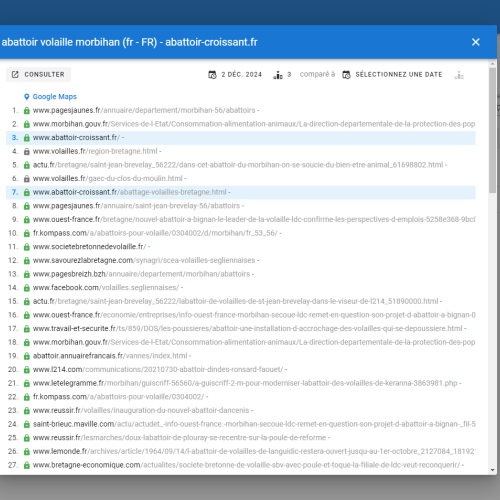The width and height of the screenshot is (500, 500).
Task: Open result 26 lemonde.fr archives article
Action: pos(254,452)
